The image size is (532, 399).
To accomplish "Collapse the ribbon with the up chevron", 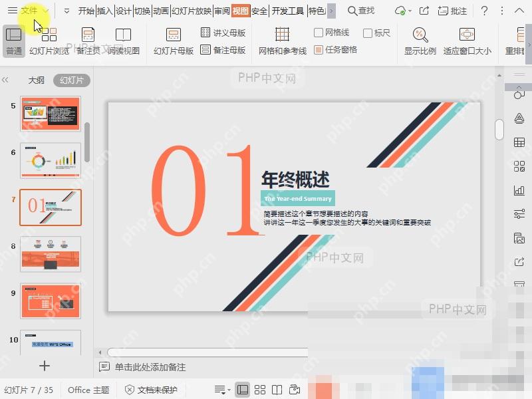I will 519,11.
